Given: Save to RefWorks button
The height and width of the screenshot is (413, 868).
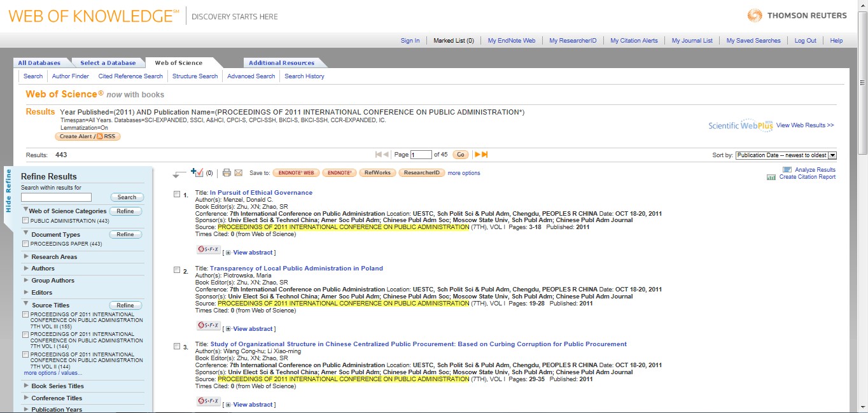Looking at the screenshot, I should (376, 172).
